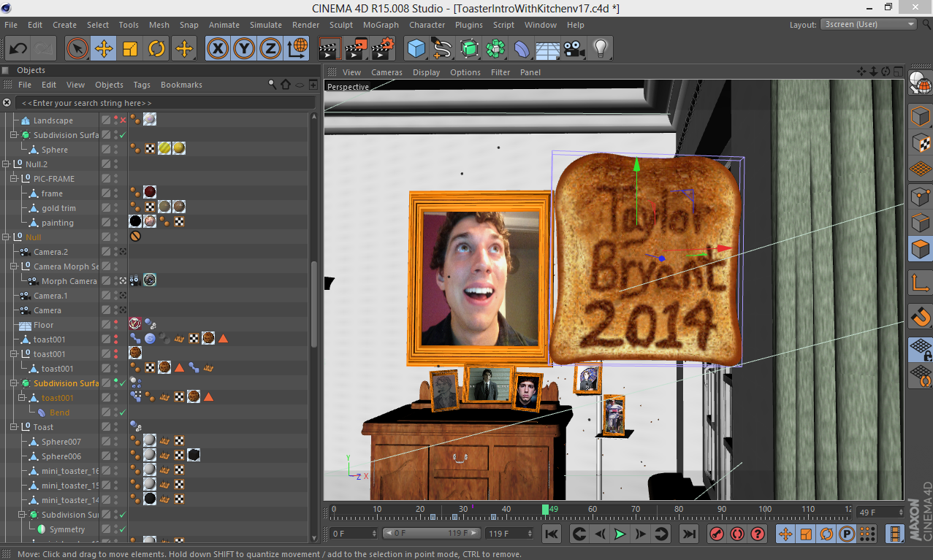
Task: Click the current frame marker at 49
Action: (x=546, y=510)
